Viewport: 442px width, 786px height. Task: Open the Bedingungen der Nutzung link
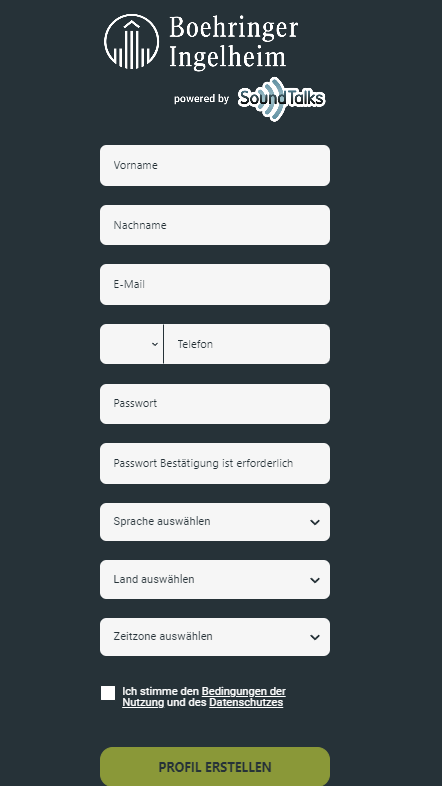244,692
